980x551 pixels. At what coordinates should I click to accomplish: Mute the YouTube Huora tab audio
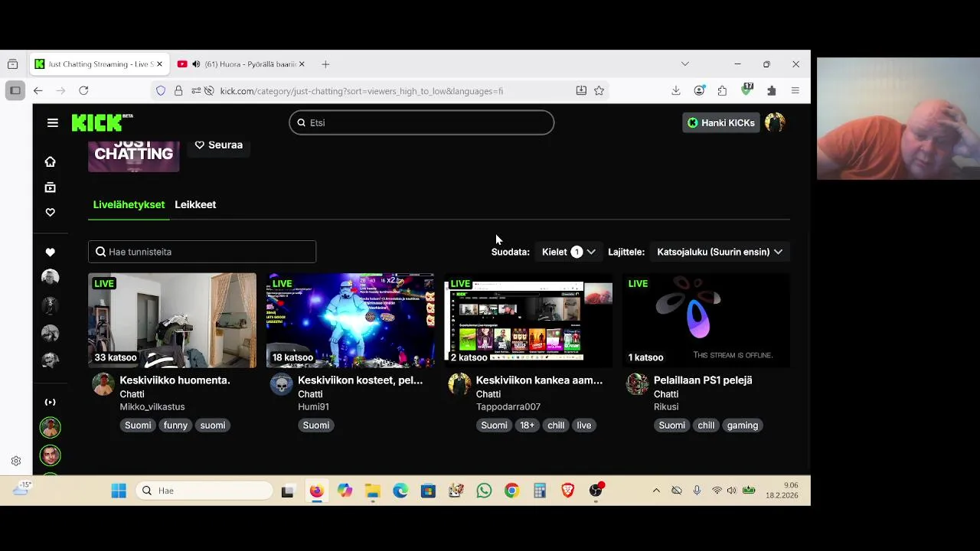196,64
